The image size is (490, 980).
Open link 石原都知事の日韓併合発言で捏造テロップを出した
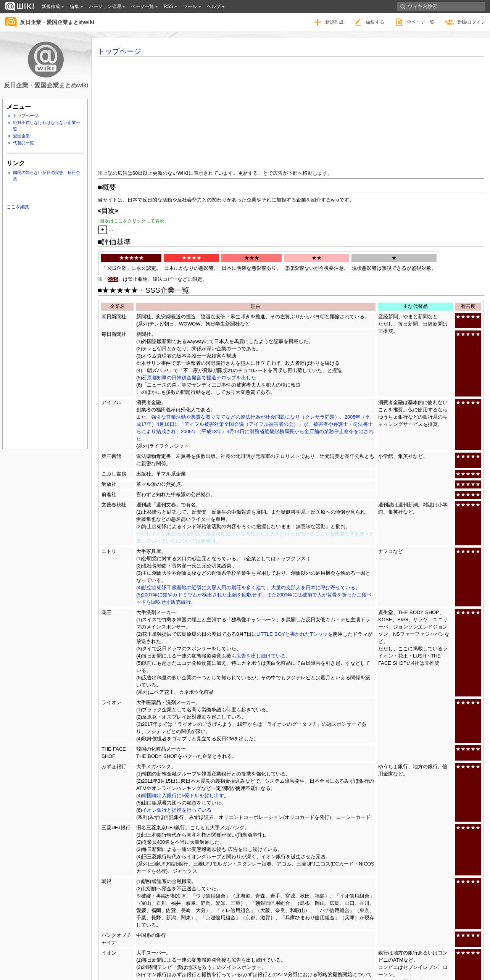click(199, 377)
